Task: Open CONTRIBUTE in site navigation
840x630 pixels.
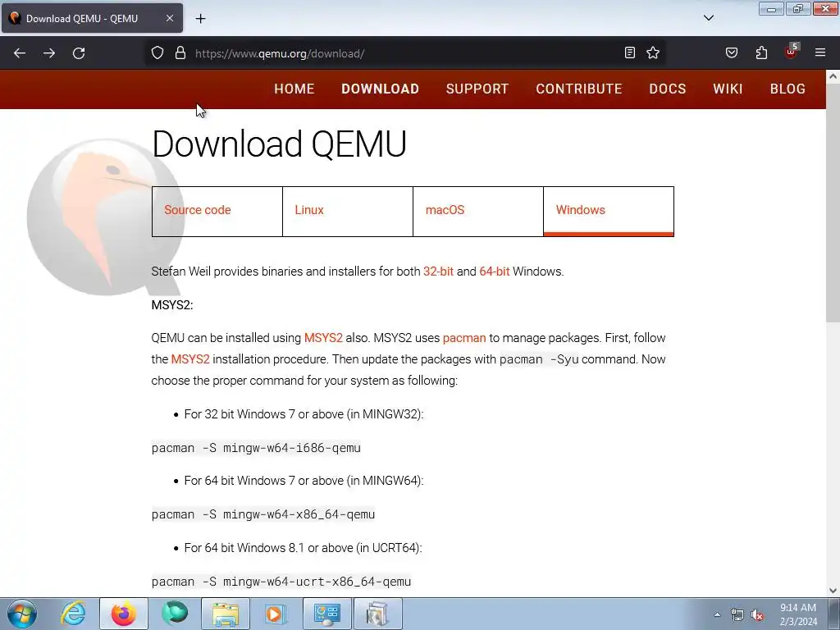Action: (579, 89)
